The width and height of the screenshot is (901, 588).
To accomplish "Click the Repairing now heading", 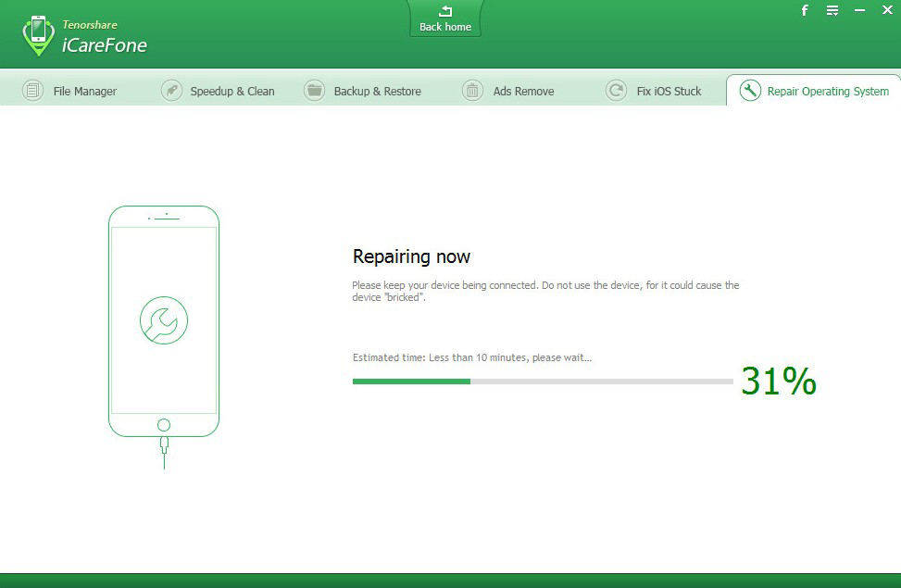I will [x=411, y=256].
